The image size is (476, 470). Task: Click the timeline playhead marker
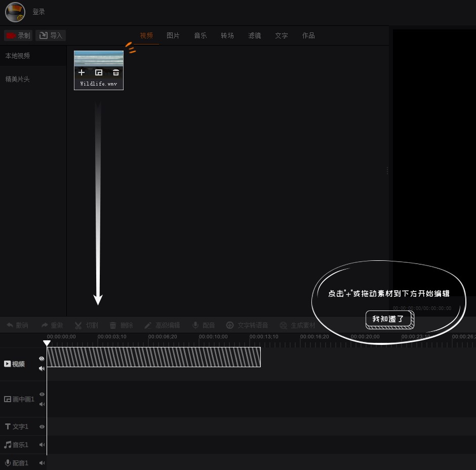tap(47, 343)
